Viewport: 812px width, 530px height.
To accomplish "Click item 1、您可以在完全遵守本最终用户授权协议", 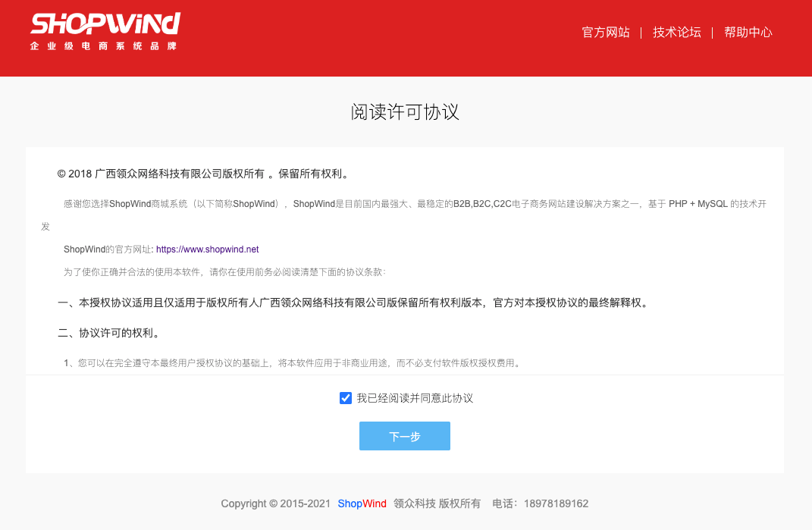I will 292,363.
